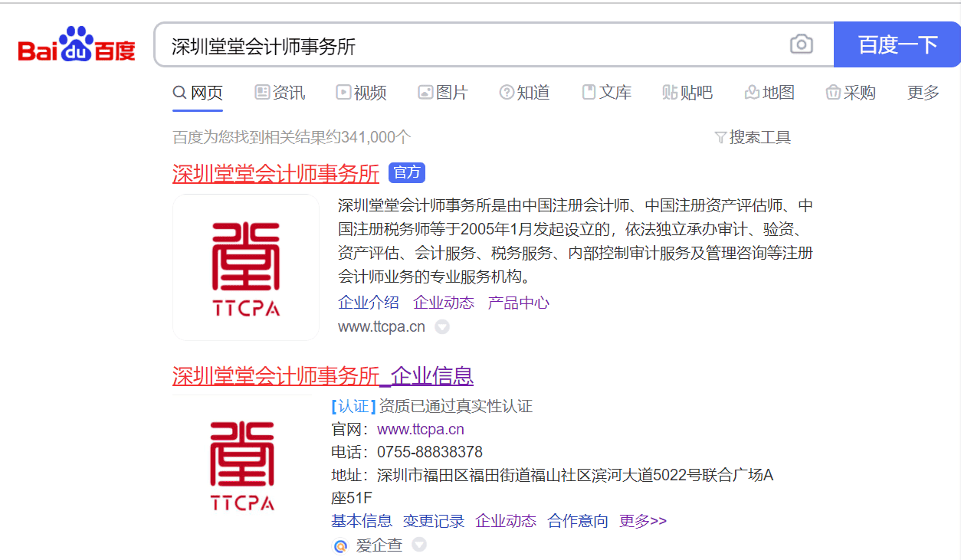This screenshot has width=961, height=560.
Task: Open the 深圳堂堂会计师事务所 official result link
Action: [276, 174]
